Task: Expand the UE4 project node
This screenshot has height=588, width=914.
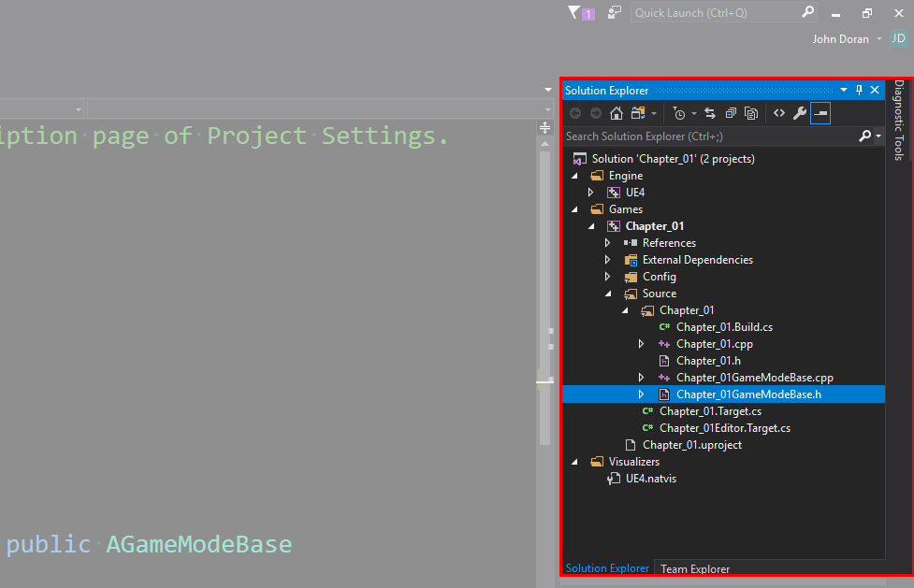Action: click(591, 193)
